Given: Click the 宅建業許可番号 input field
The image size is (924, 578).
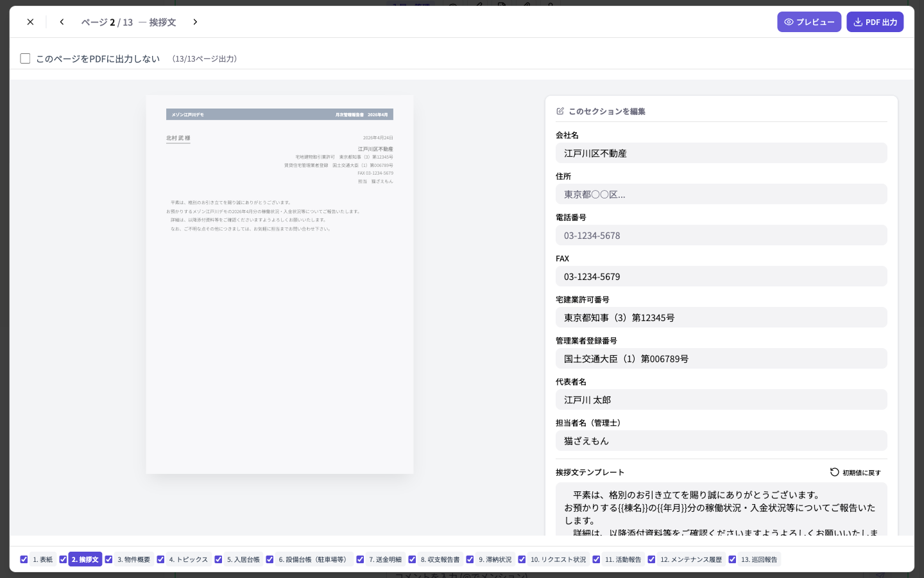Looking at the screenshot, I should pos(721,317).
